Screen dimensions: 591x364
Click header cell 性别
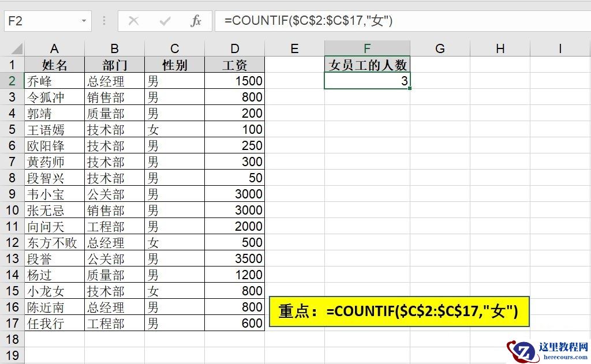(x=174, y=65)
